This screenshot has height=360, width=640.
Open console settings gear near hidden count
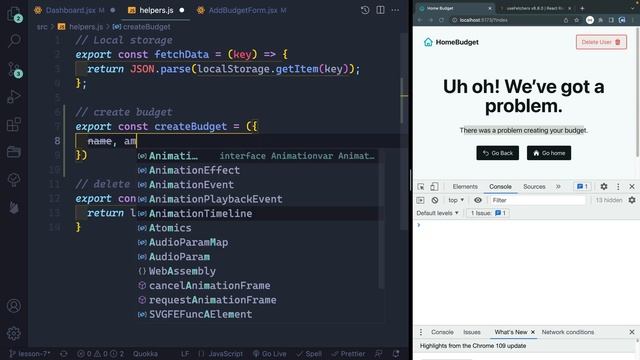pyautogui.click(x=632, y=200)
